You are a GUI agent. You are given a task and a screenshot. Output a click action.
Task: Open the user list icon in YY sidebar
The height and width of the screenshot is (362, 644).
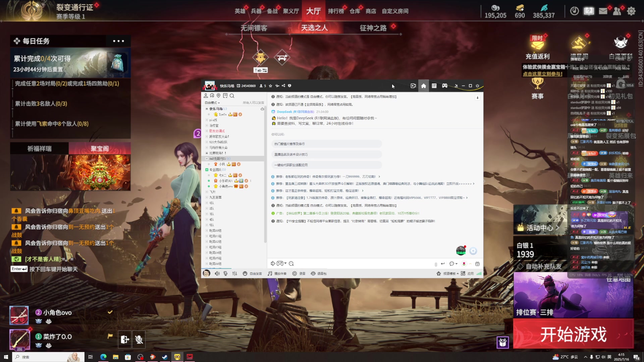click(x=206, y=96)
